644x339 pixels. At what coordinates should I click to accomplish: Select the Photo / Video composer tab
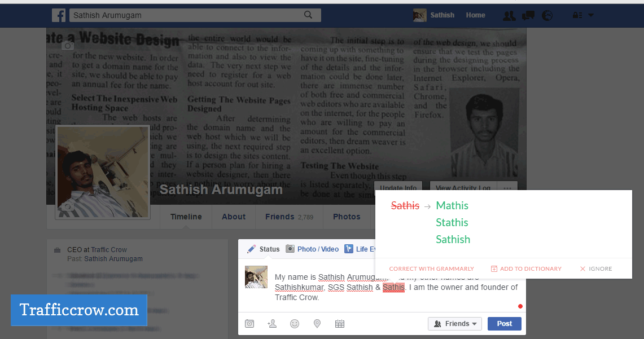(312, 249)
